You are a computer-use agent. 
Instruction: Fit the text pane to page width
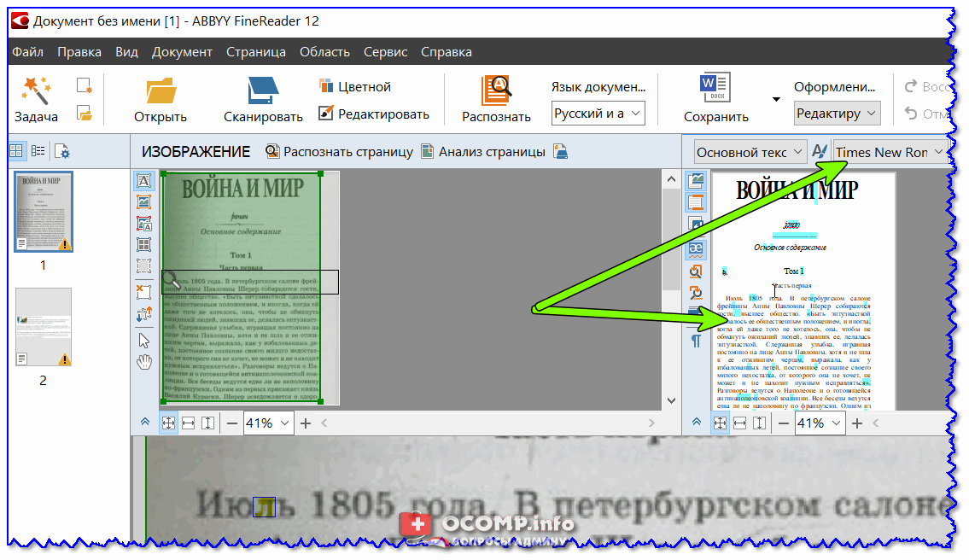click(x=739, y=423)
